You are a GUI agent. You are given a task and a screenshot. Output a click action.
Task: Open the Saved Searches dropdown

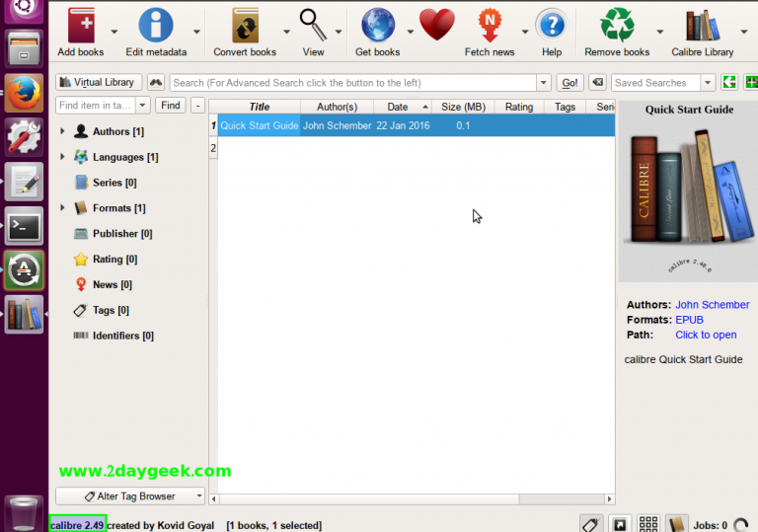pyautogui.click(x=708, y=83)
